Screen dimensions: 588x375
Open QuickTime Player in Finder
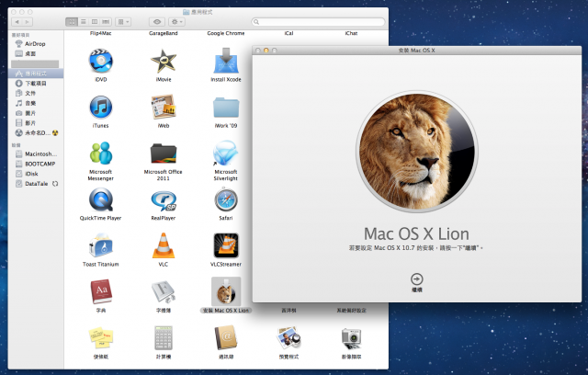point(100,199)
